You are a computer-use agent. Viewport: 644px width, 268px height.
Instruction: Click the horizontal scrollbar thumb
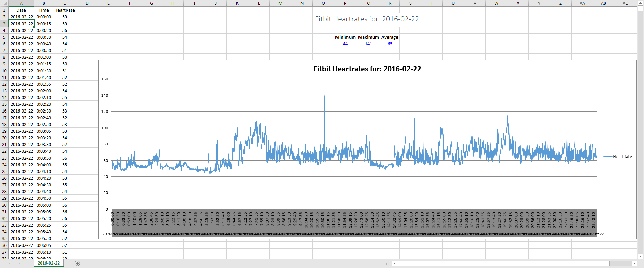coord(503,264)
